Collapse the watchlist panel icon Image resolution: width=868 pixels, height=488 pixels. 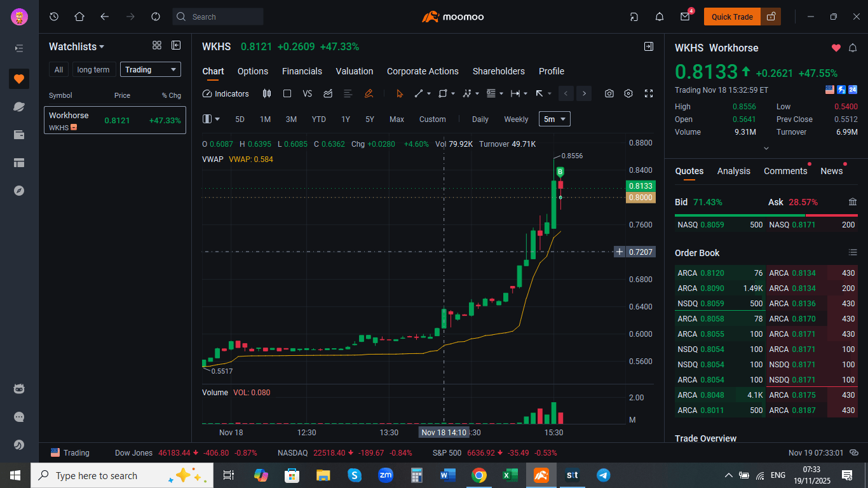coord(176,45)
